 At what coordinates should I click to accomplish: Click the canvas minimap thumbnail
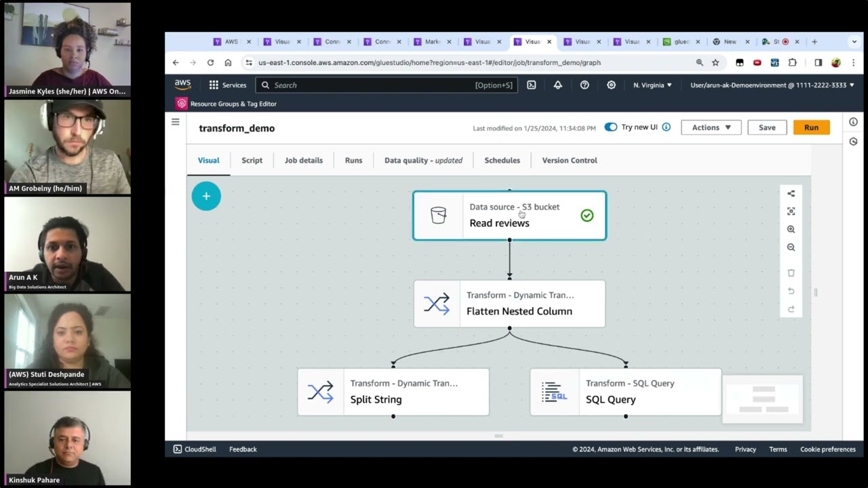[763, 399]
